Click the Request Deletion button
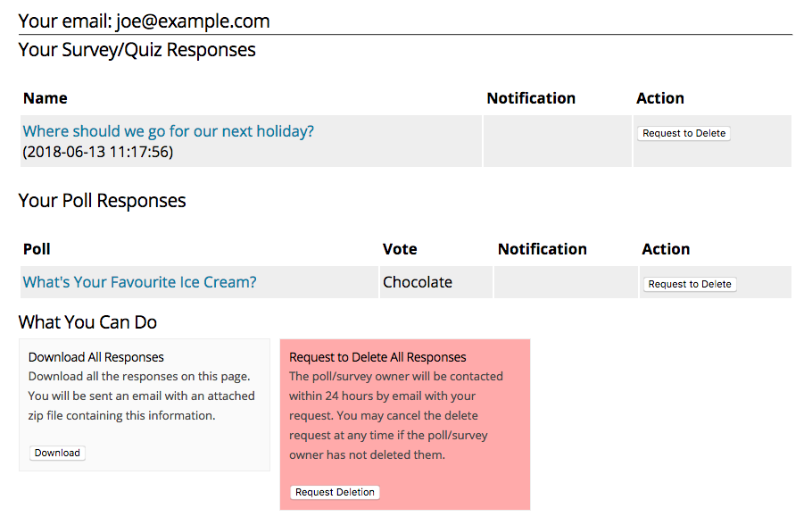The width and height of the screenshot is (812, 525). tap(335, 492)
